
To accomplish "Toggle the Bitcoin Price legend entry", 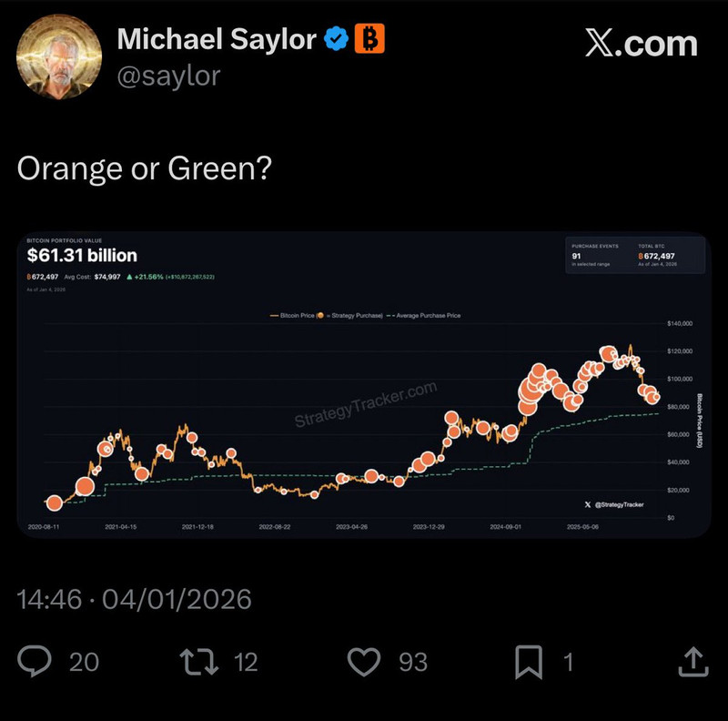I will coord(293,315).
